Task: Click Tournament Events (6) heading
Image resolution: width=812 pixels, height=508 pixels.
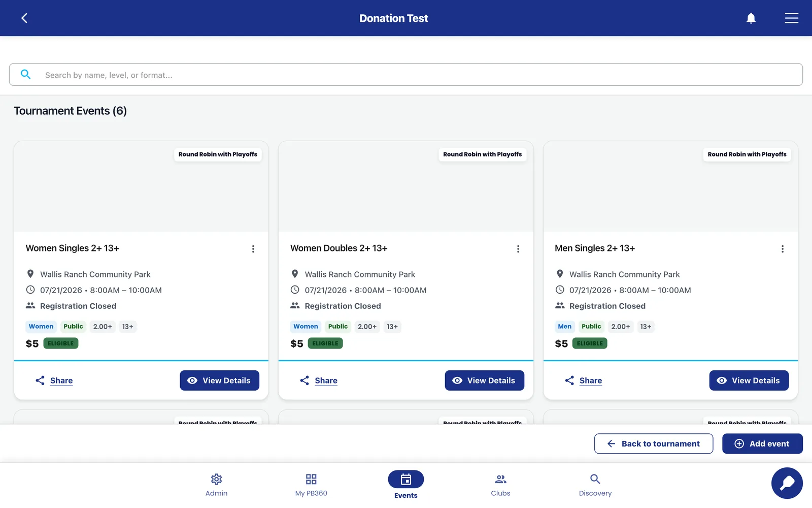Action: (70, 111)
